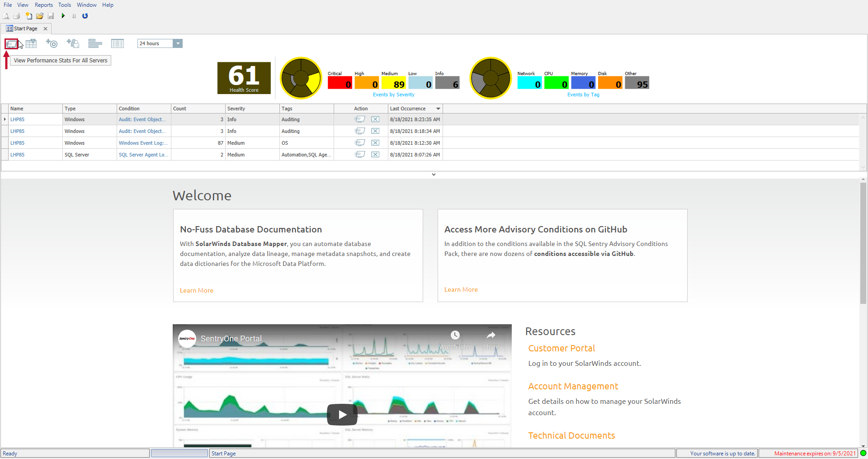868x459 pixels.
Task: Dismiss the Windows Event Log event
Action: (375, 142)
